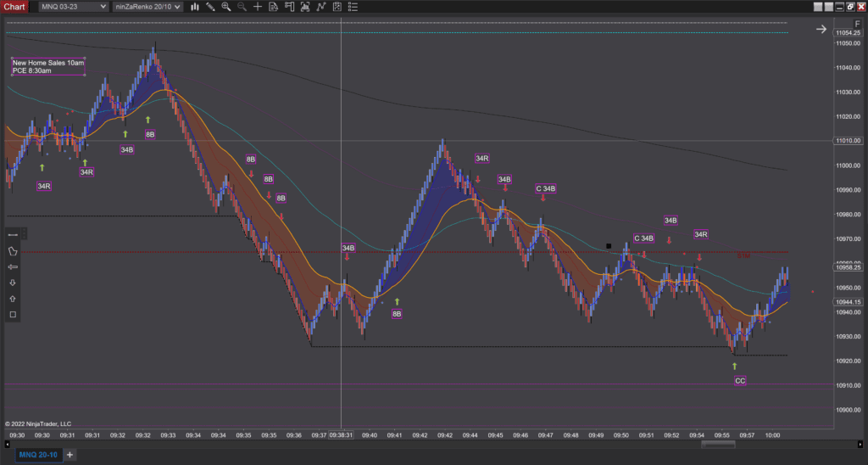Image resolution: width=868 pixels, height=465 pixels.
Task: Open the bar type icon in the toolbar
Action: coord(195,7)
